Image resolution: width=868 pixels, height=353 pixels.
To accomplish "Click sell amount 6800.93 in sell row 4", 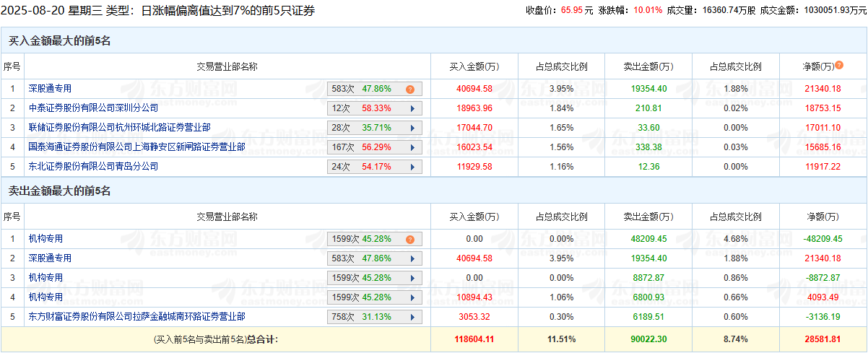I will coord(648,297).
